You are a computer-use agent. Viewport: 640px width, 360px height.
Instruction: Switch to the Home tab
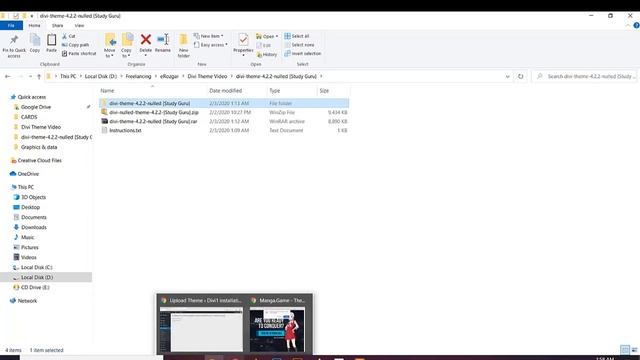34,25
